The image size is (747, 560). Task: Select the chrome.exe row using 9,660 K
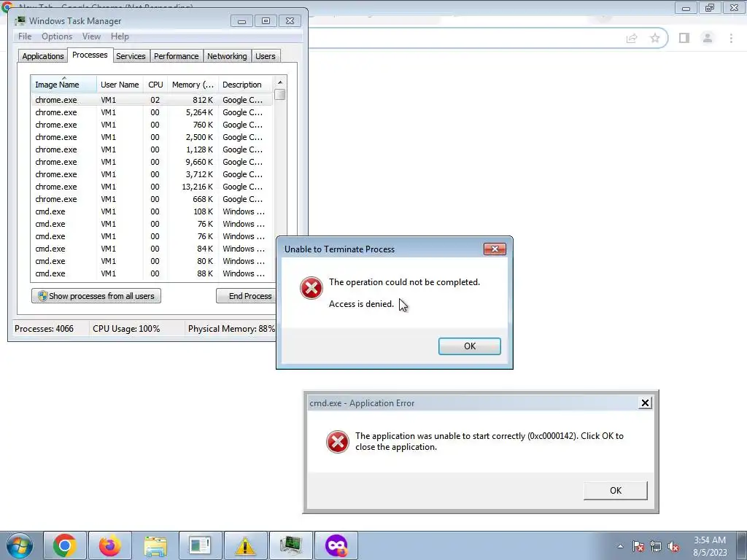click(x=152, y=162)
